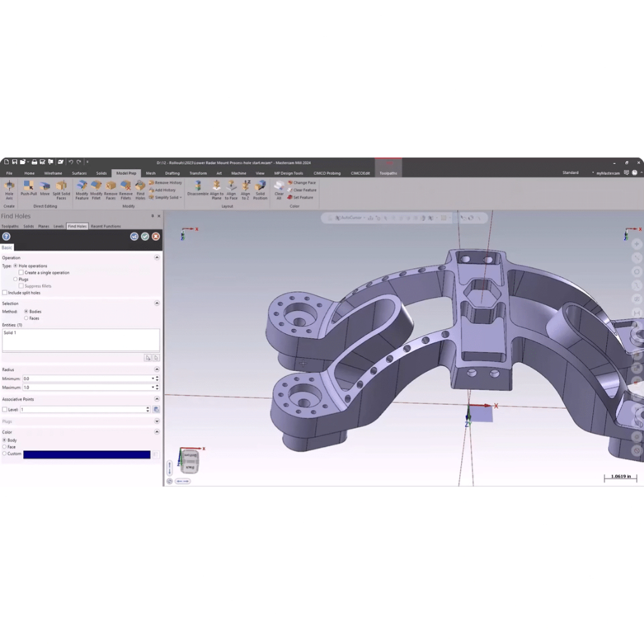This screenshot has width=644, height=644.
Task: Select the Modify Fillet tool
Action: coord(96,189)
